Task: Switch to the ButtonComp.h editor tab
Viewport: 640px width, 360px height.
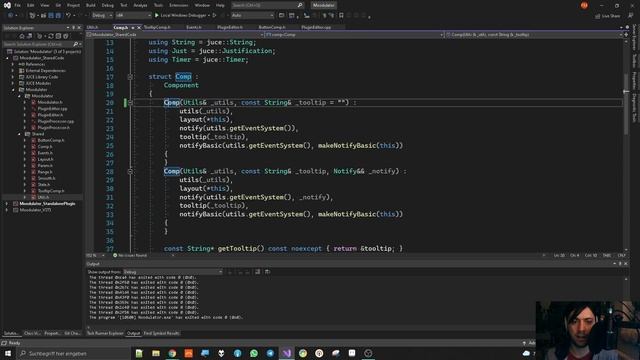Action: click(x=272, y=27)
